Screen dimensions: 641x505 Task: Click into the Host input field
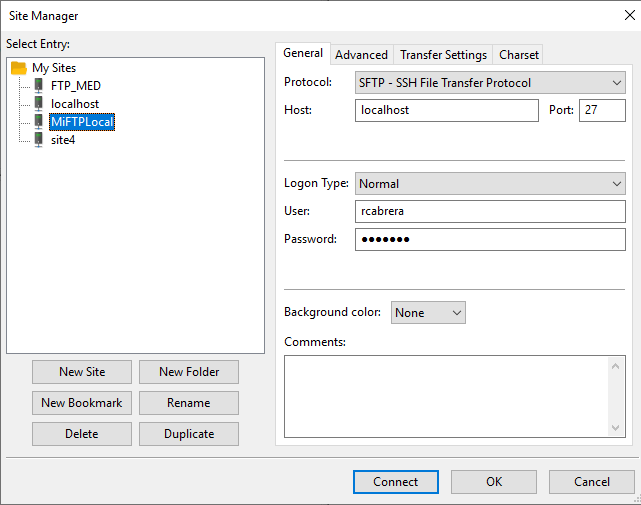(447, 110)
